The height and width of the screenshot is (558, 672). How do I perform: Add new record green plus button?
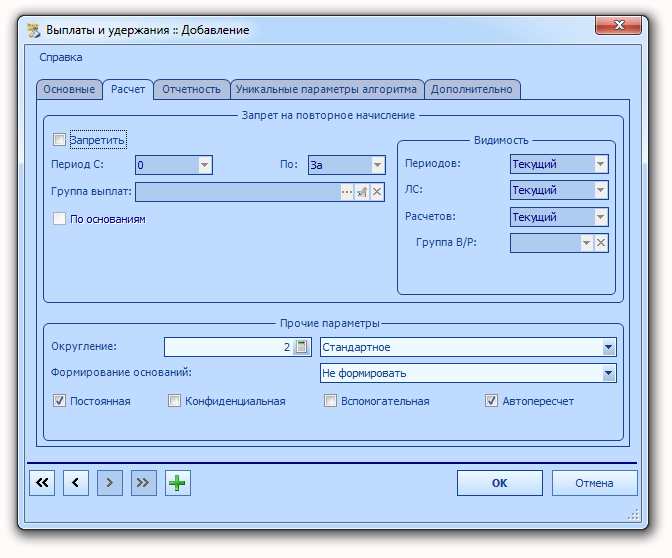click(x=177, y=483)
